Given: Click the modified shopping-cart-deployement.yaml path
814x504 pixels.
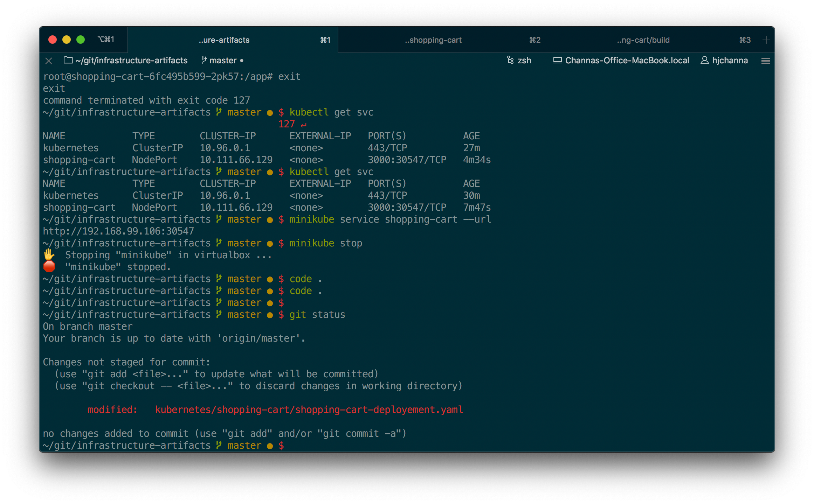Looking at the screenshot, I should (309, 409).
